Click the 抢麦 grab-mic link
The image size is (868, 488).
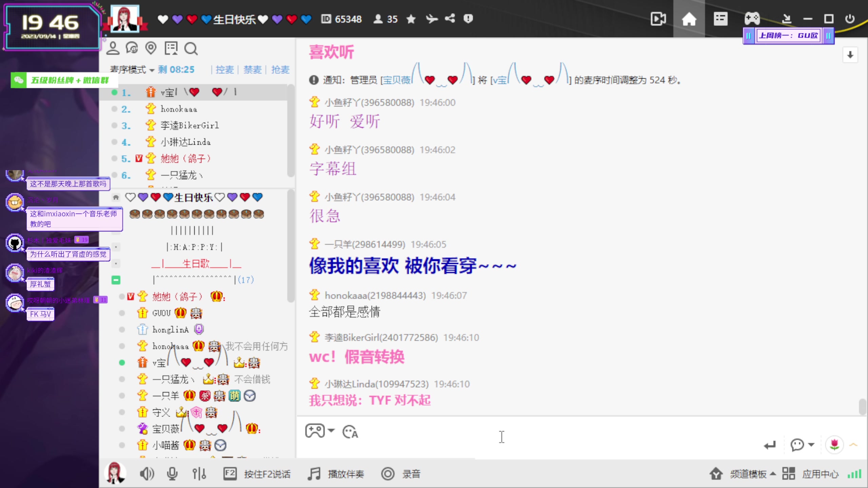click(280, 70)
